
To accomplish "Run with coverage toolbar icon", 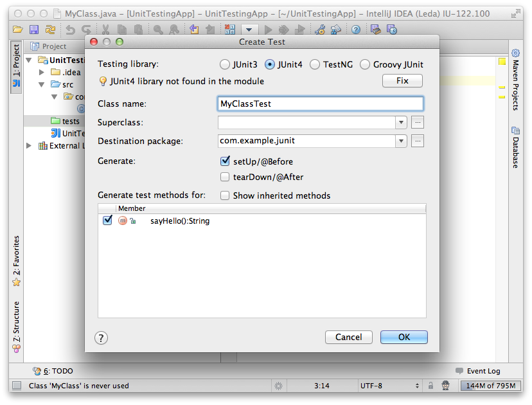I will click(299, 30).
